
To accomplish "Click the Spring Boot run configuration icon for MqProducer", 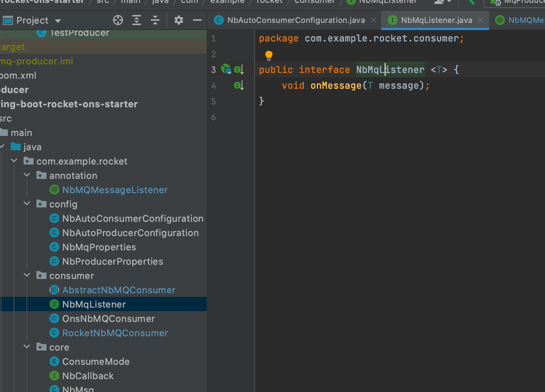I will click(x=496, y=3).
